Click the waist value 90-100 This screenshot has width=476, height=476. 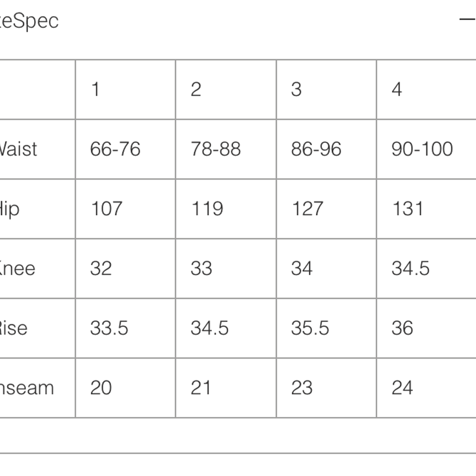click(422, 149)
